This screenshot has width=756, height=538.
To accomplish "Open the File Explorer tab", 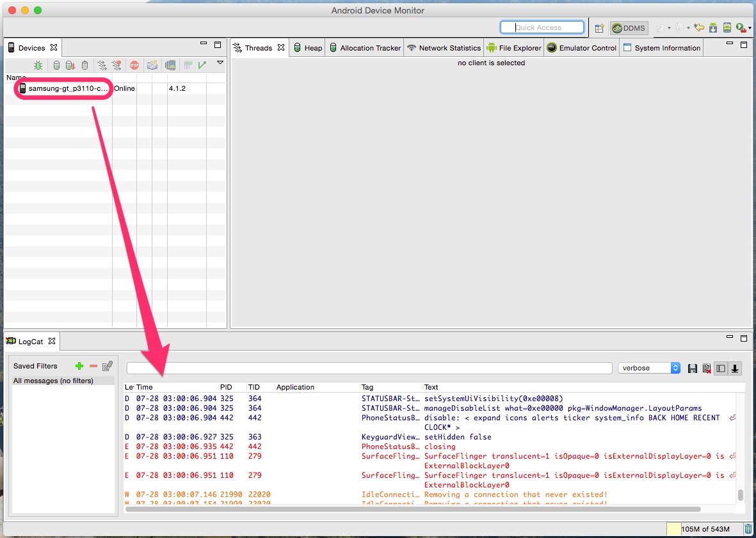I will [x=514, y=48].
